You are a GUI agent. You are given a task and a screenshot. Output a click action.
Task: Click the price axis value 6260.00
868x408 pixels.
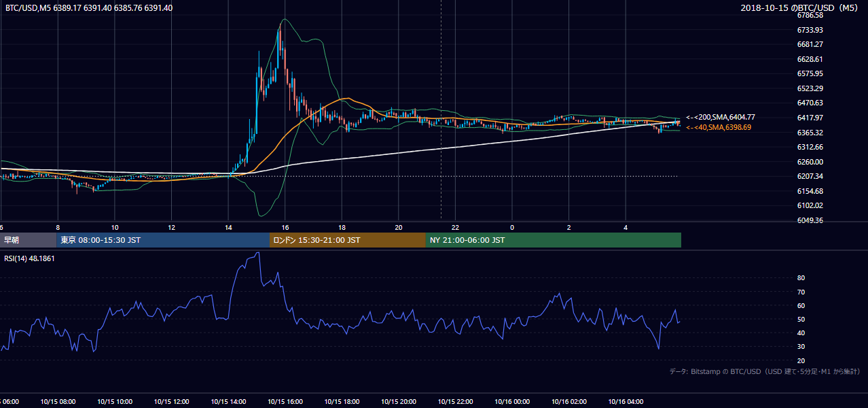coord(810,162)
